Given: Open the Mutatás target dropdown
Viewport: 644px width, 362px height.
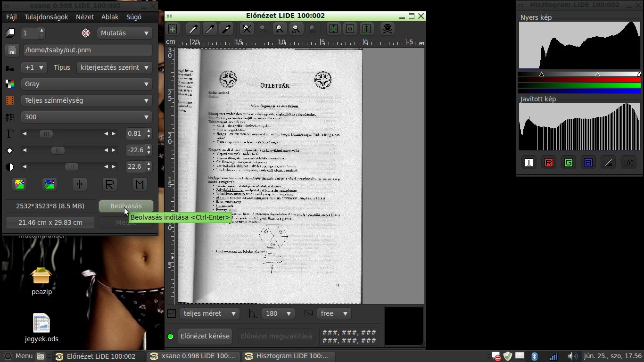Looking at the screenshot, I should [x=124, y=33].
